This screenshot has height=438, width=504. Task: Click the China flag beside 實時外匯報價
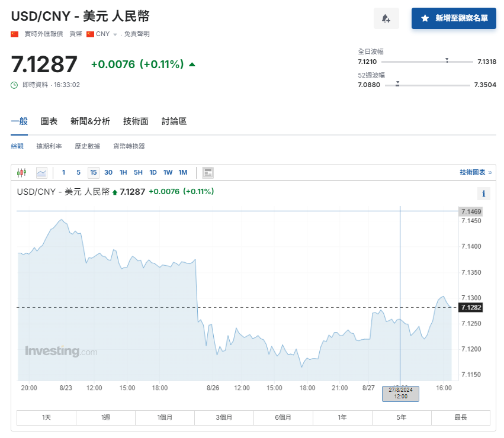pyautogui.click(x=15, y=34)
